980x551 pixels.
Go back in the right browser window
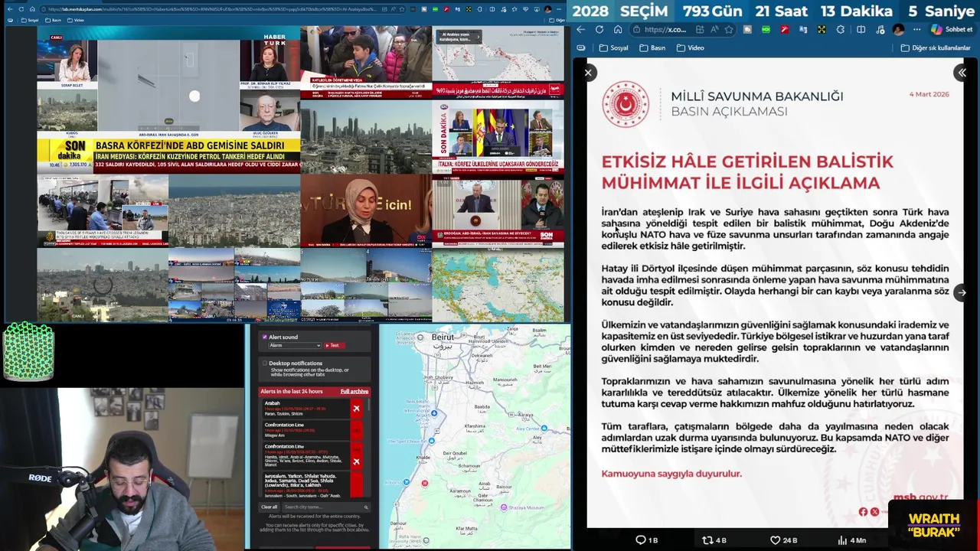[580, 30]
